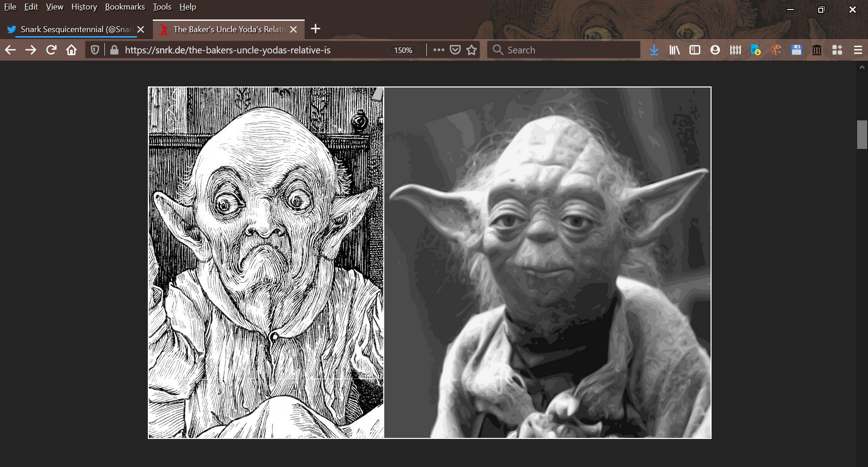View site security lock information
868x467 pixels.
click(114, 50)
